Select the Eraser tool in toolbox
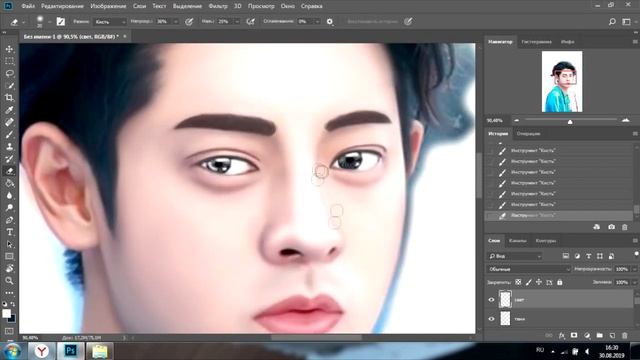Viewport: 640px width, 360px height. click(x=9, y=171)
